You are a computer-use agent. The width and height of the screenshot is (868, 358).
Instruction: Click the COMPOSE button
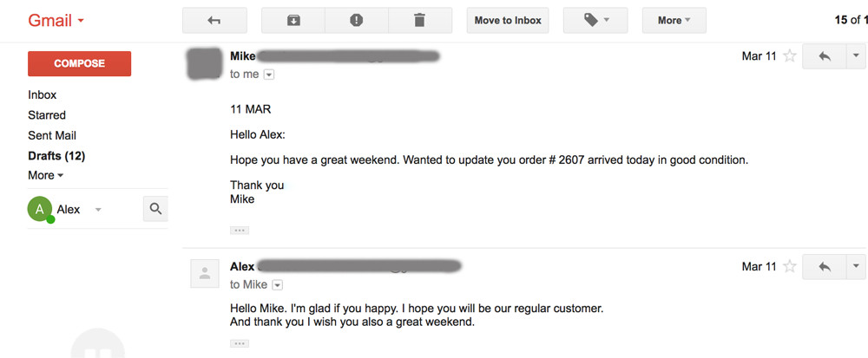coord(79,63)
